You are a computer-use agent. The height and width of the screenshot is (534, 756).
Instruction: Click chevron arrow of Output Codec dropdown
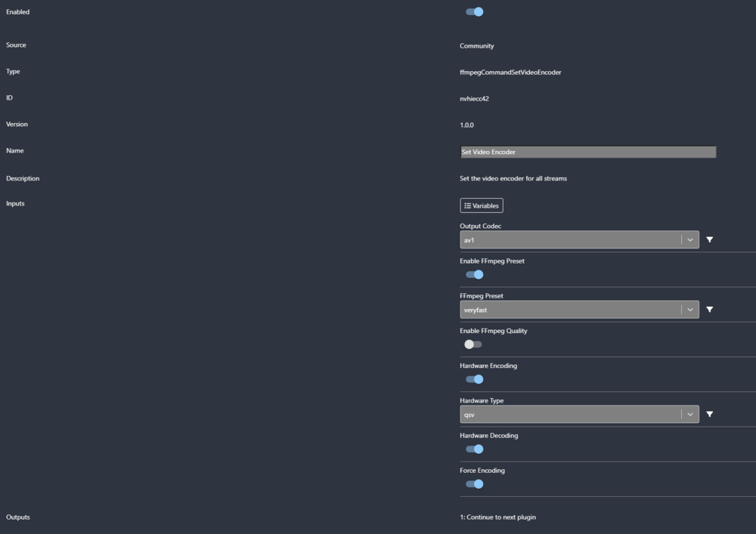(x=690, y=239)
